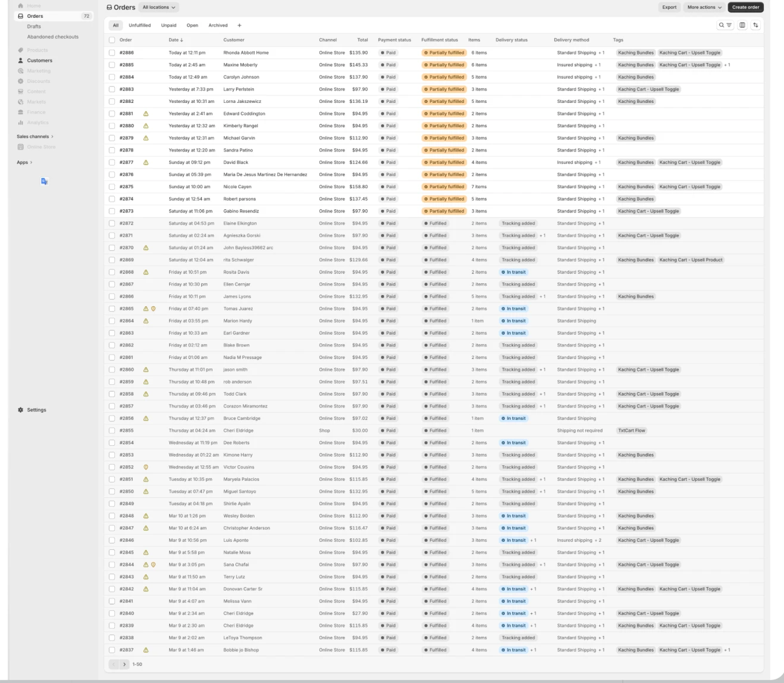Click the Settings gear icon

21,410
